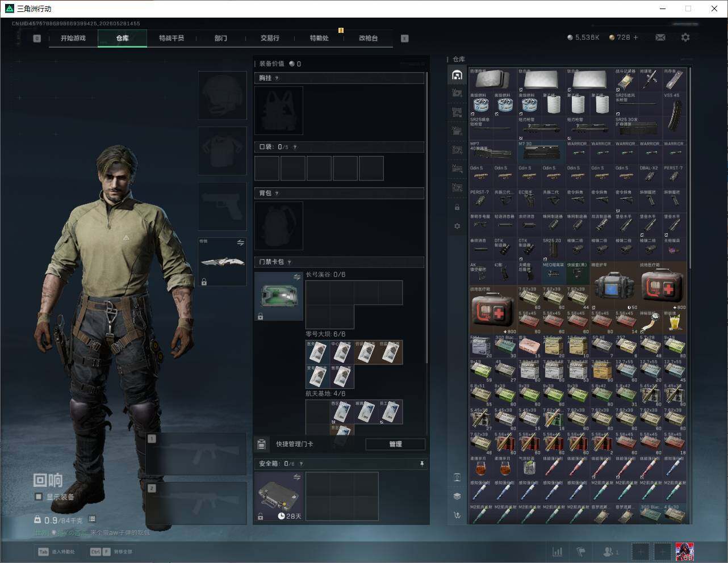Click help question mark next to 门禁卡包
The width and height of the screenshot is (728, 563).
click(290, 262)
